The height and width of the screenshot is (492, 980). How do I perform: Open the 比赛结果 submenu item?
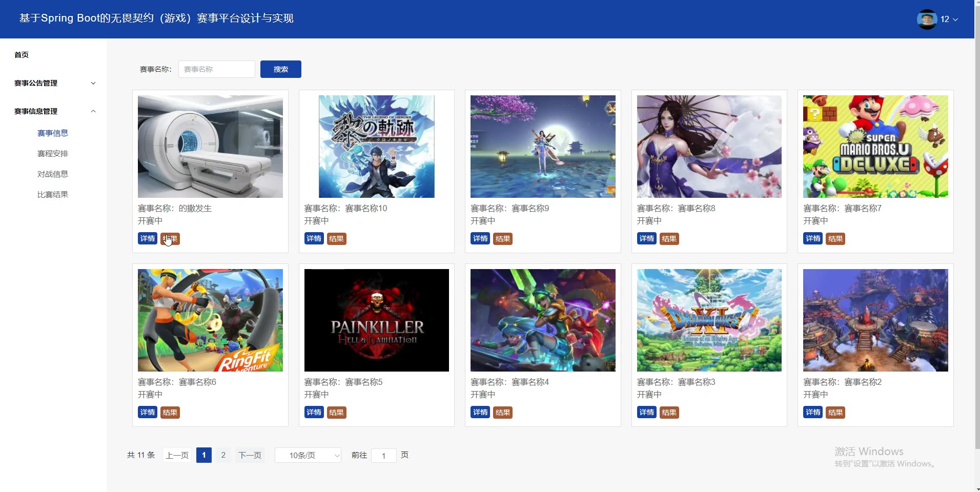point(53,194)
